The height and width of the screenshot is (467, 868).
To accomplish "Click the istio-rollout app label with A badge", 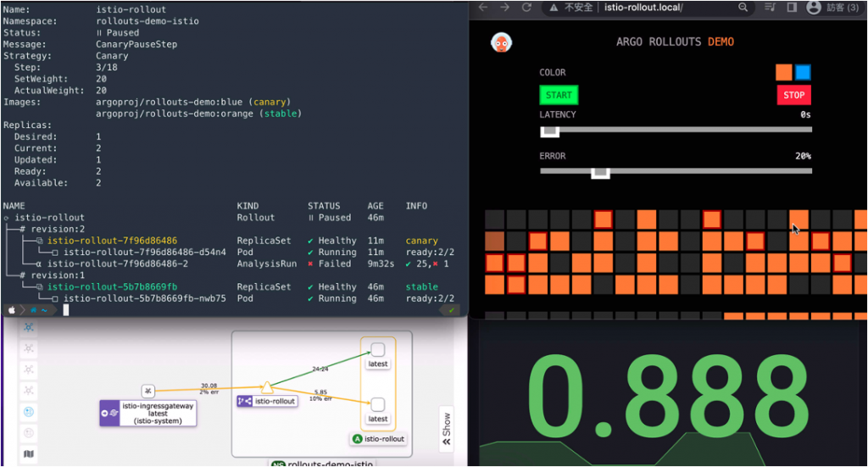I will tap(379, 439).
